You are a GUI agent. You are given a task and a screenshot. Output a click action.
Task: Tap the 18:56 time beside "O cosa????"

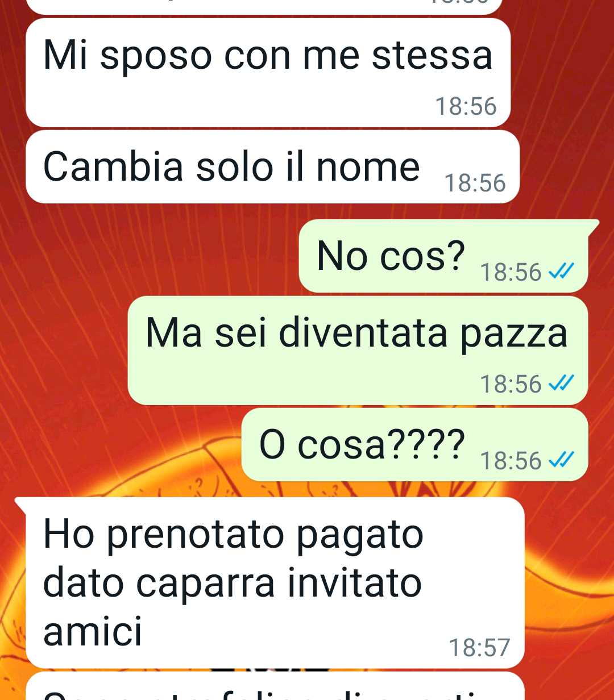click(x=511, y=460)
